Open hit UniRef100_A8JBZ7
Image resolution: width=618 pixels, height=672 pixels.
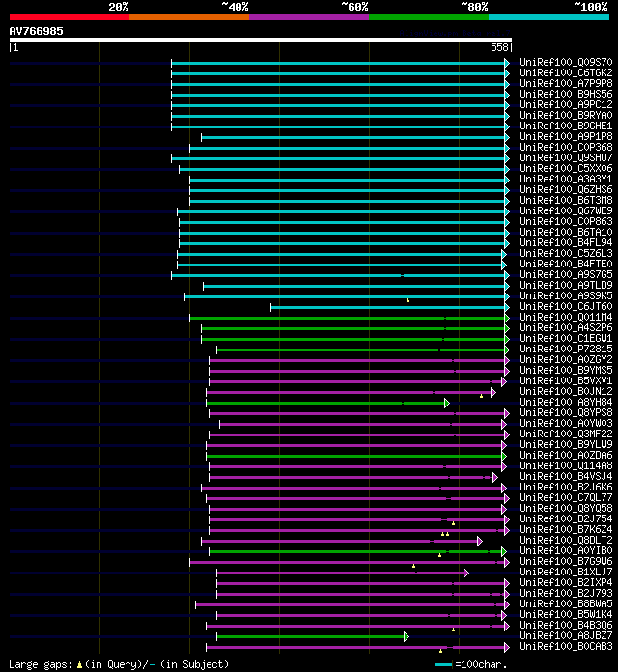[x=566, y=636]
